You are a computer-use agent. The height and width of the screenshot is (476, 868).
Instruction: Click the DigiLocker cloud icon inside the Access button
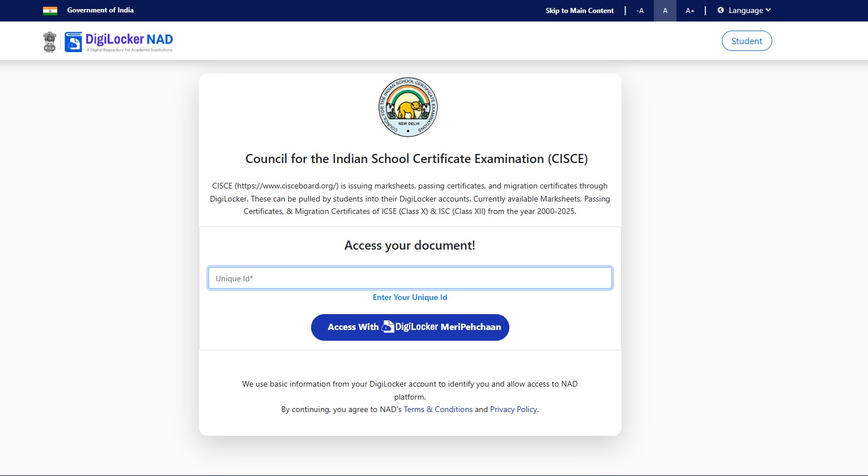[x=388, y=327]
